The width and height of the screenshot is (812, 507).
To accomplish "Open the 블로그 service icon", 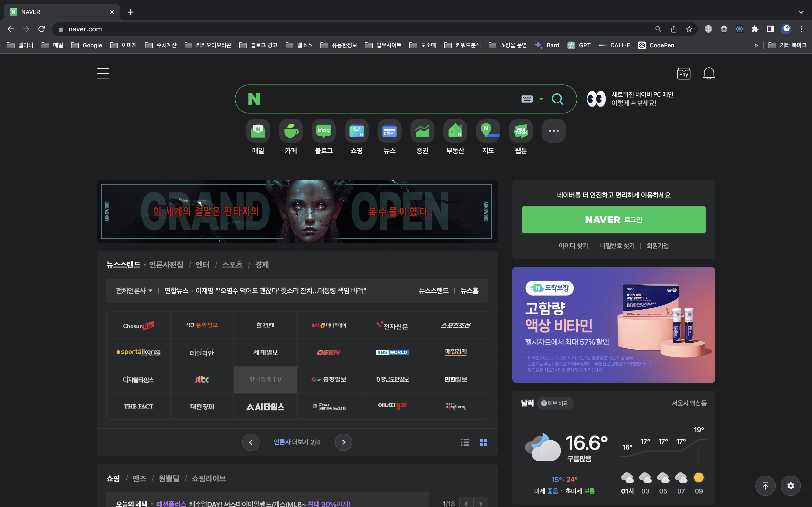I will (323, 131).
